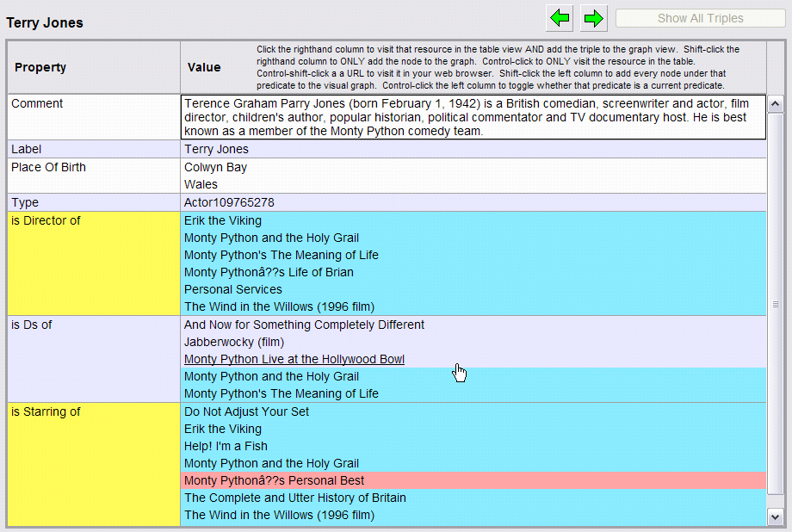Select the 'is Director of' property cell
Screen dimensions: 792x532
93,263
